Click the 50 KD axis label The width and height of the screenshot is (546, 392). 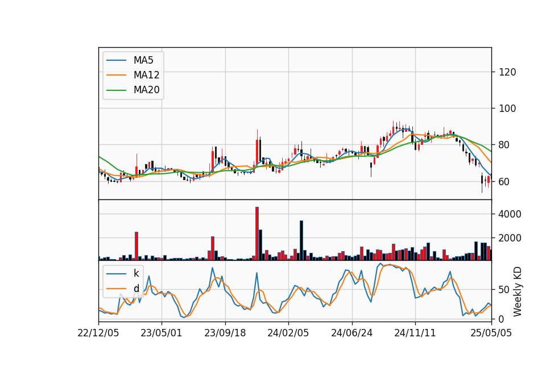(x=504, y=290)
